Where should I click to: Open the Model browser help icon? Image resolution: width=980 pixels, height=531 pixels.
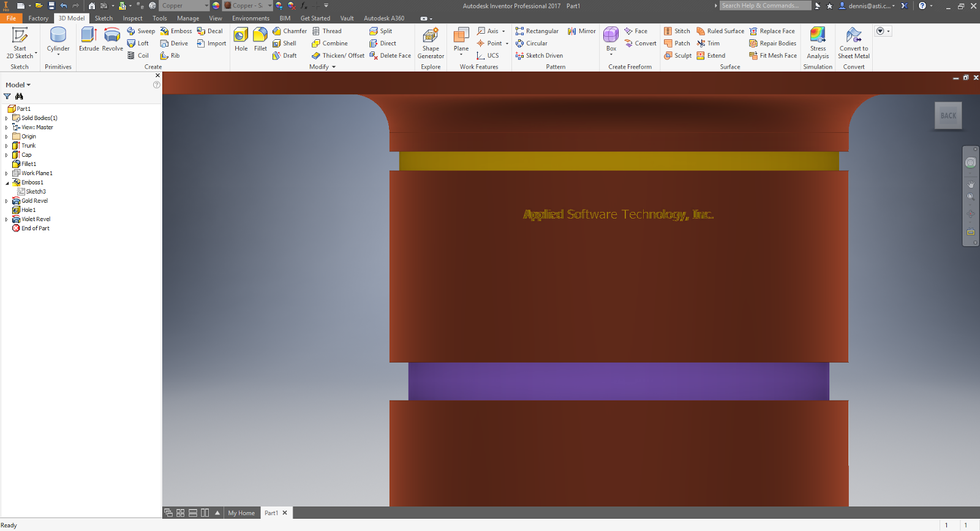[156, 85]
